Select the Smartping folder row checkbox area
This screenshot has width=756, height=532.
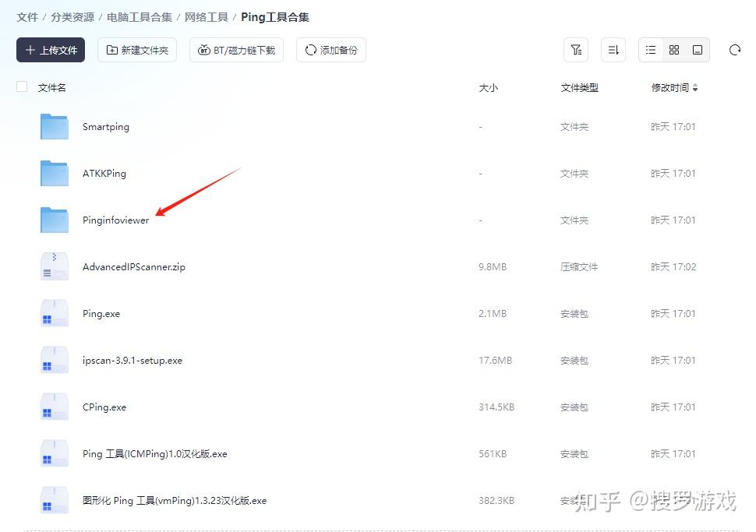[21, 126]
